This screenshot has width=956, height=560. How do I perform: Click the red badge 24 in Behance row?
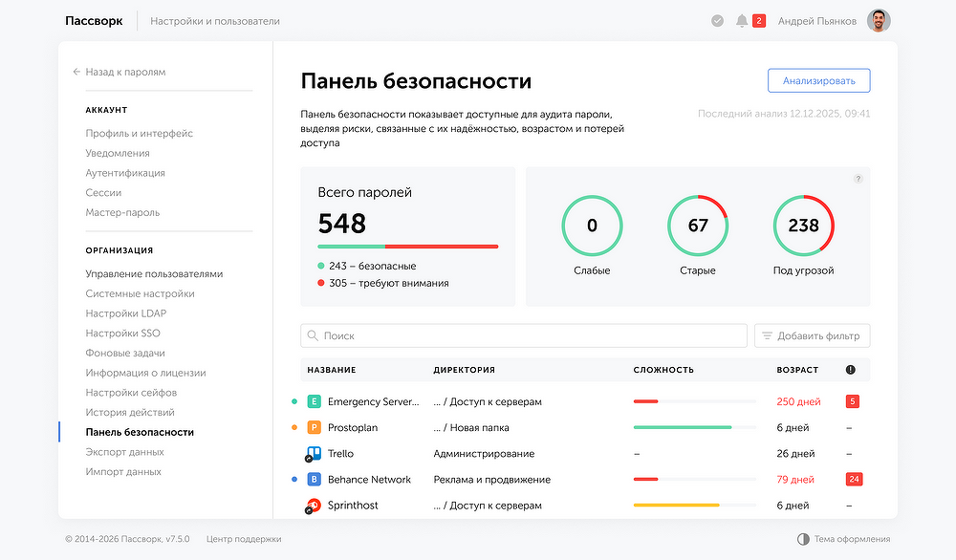tap(854, 480)
